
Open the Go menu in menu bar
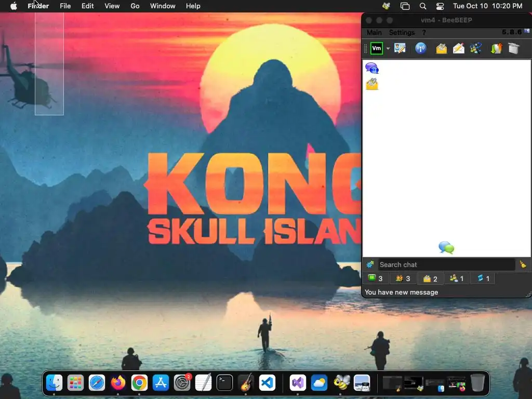[135, 6]
